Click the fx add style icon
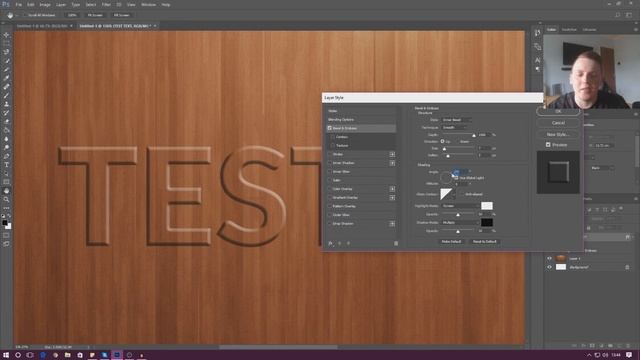Screen dimensions: 640x360 (331, 243)
